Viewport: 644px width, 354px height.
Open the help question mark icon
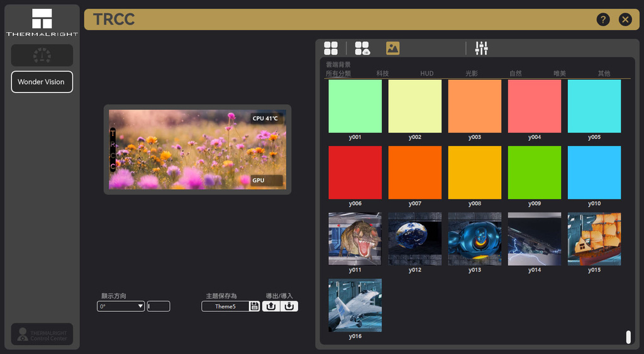tap(603, 19)
